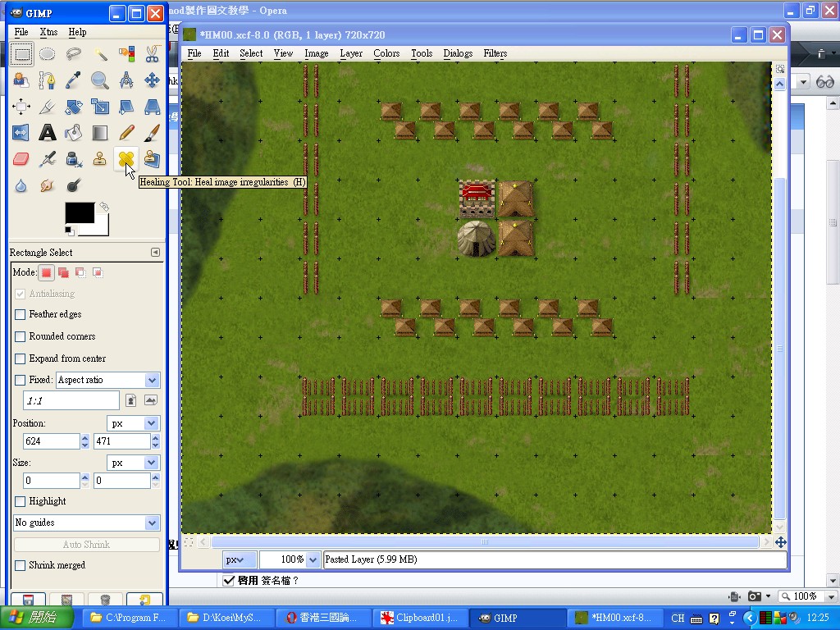Screen dimensions: 840x630
Task: Choose the Blur/Sharpen droplet tool
Action: 21,185
